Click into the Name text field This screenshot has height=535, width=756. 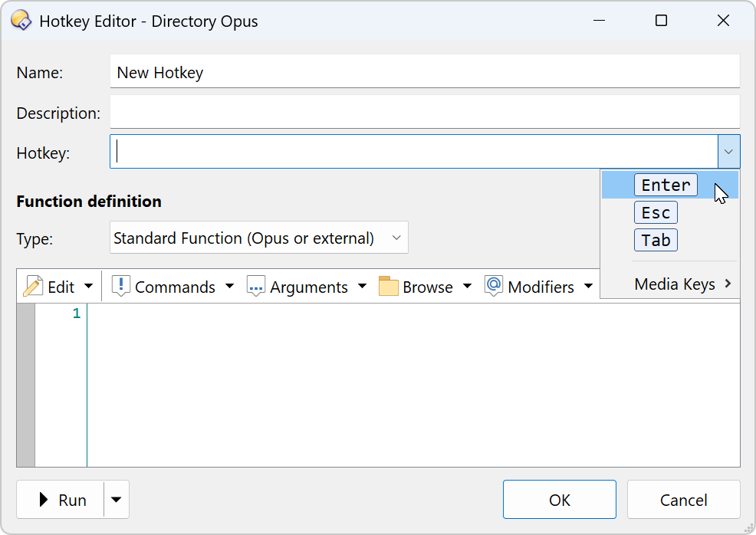(x=425, y=71)
